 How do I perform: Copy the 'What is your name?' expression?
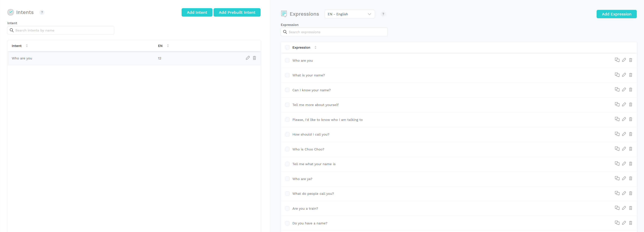617,75
